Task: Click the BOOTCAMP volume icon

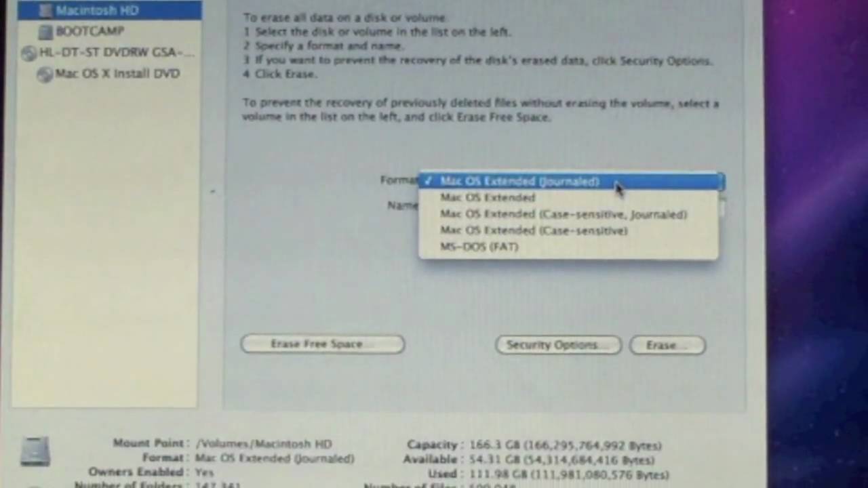Action: (x=45, y=31)
